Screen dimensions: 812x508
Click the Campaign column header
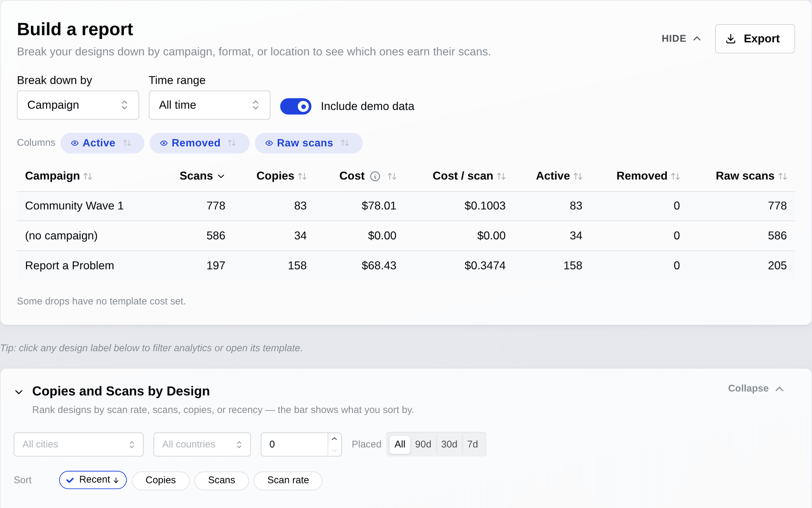[52, 176]
